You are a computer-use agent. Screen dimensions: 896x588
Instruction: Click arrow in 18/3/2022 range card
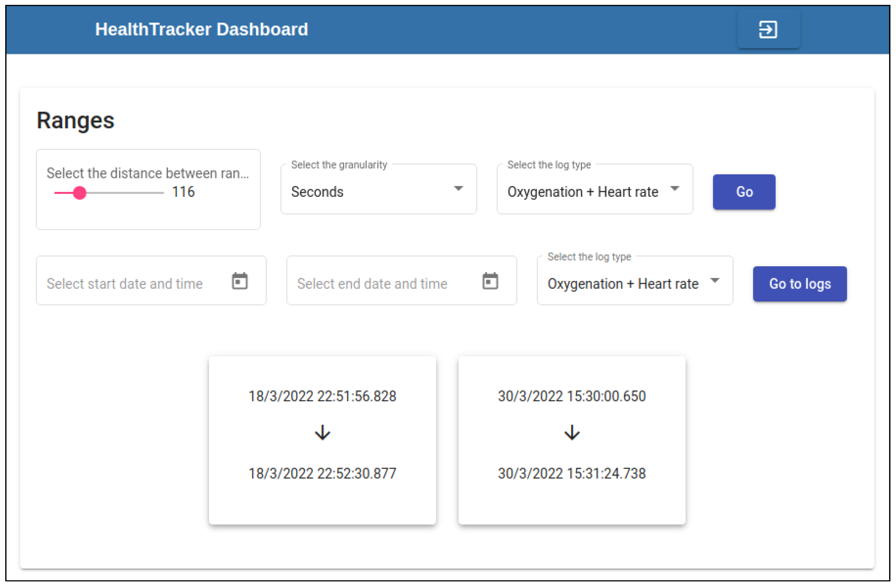pyautogui.click(x=322, y=433)
